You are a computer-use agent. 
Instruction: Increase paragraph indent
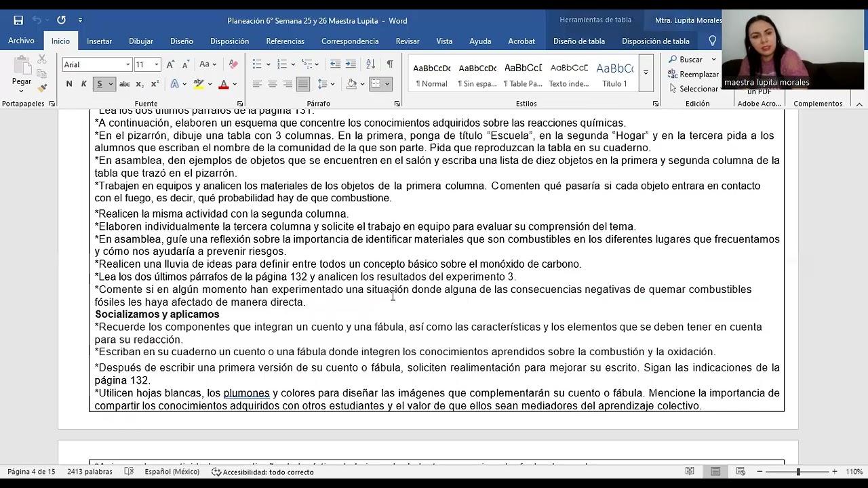(351, 64)
